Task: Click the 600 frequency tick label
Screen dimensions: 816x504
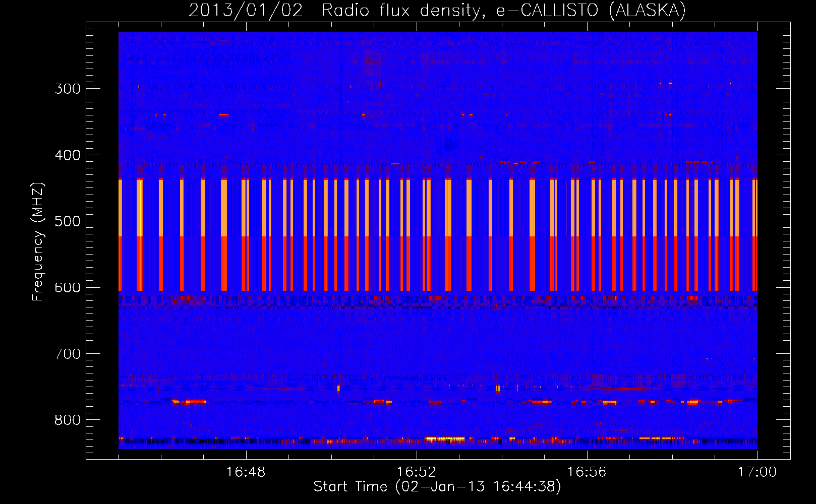Action: pyautogui.click(x=68, y=288)
